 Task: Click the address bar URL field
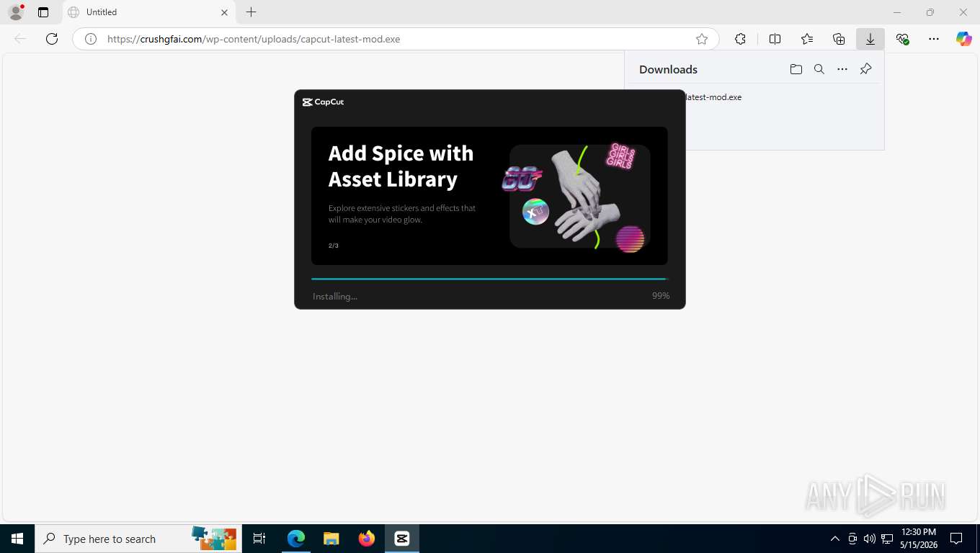[x=395, y=39]
